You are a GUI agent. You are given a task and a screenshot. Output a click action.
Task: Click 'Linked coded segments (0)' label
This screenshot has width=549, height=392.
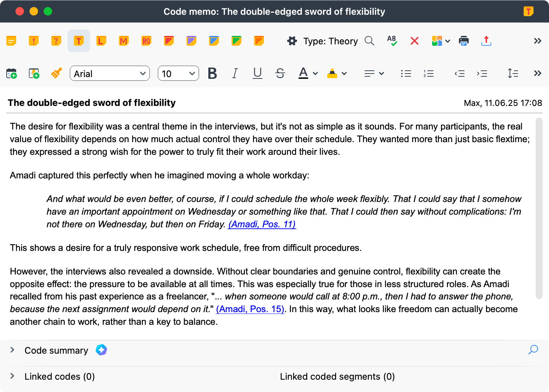coord(337,377)
